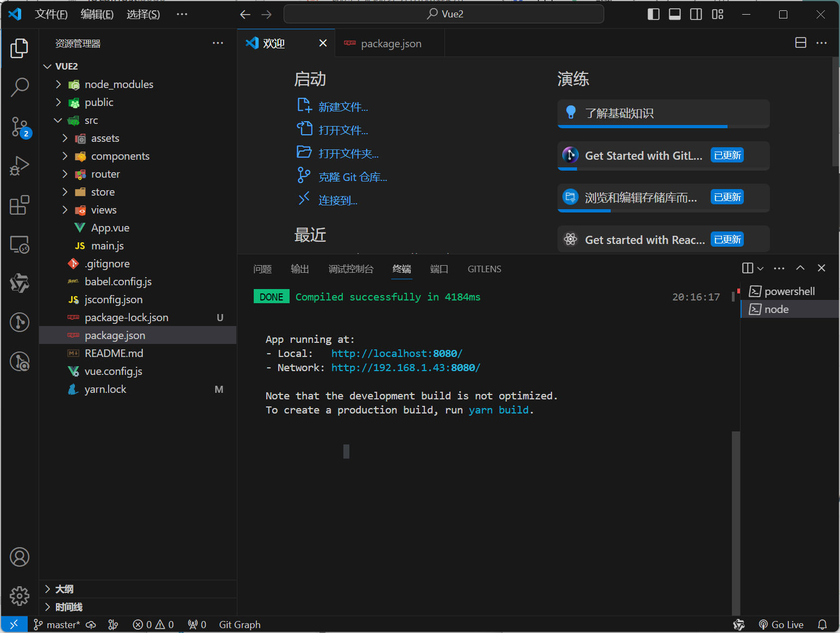
Task: Click the sync changes cloud icon
Action: pos(91,625)
